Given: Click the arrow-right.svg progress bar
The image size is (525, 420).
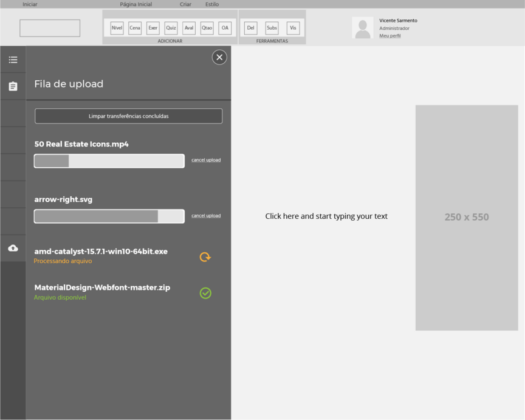Looking at the screenshot, I should tap(109, 216).
